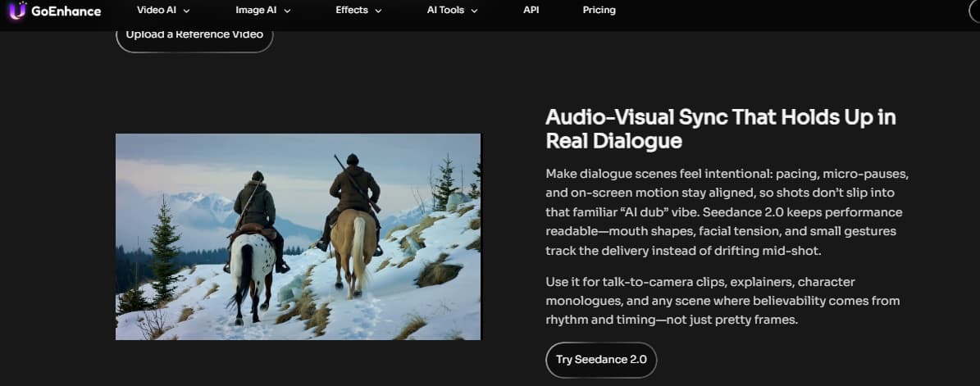This screenshot has height=386, width=980.
Task: Open the Effects navigation menu
Action: pyautogui.click(x=353, y=11)
